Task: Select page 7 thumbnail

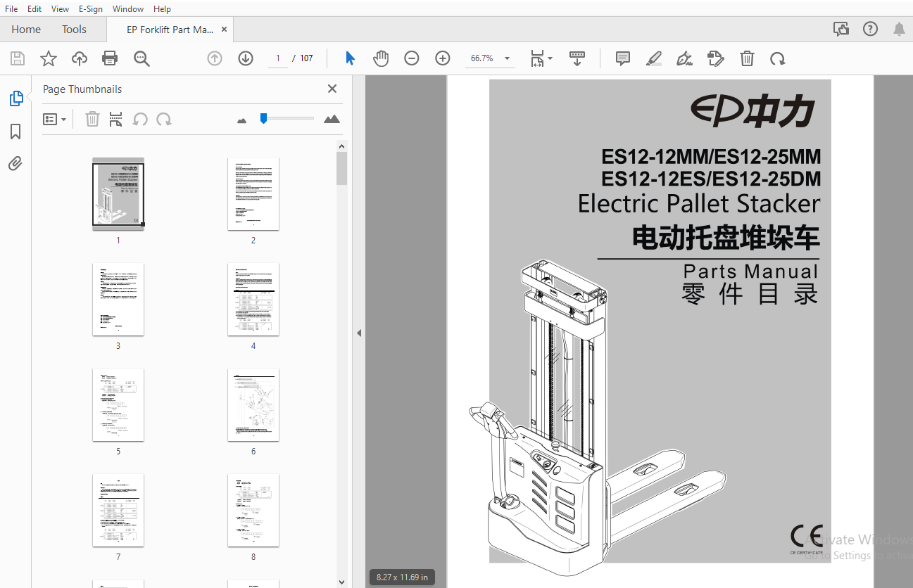Action: click(118, 510)
